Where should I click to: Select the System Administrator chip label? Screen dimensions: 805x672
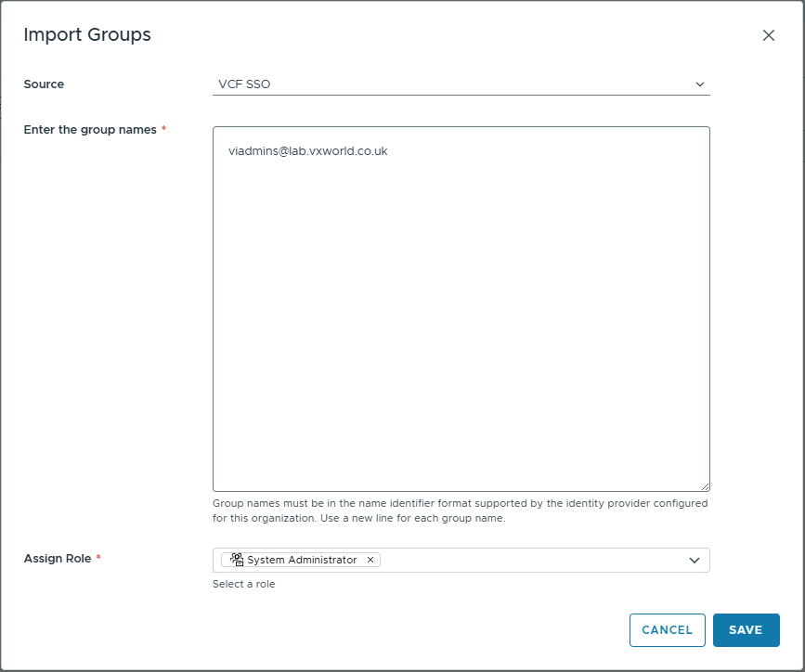pyautogui.click(x=302, y=560)
